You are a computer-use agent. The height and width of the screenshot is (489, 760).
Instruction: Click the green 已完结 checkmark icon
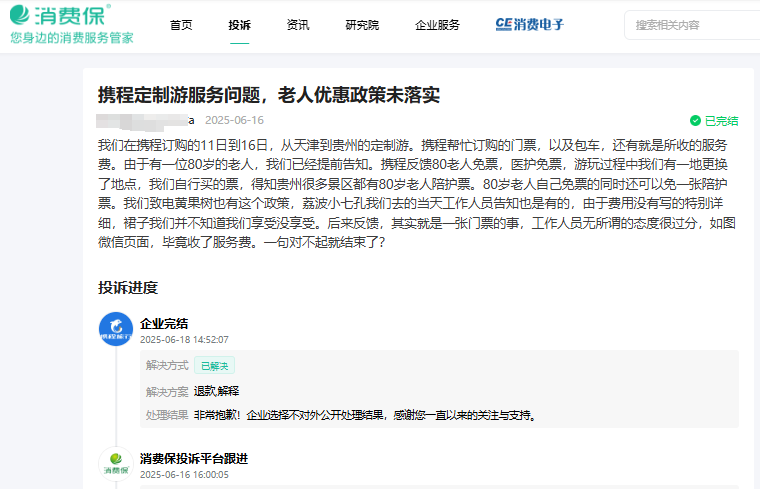click(695, 121)
